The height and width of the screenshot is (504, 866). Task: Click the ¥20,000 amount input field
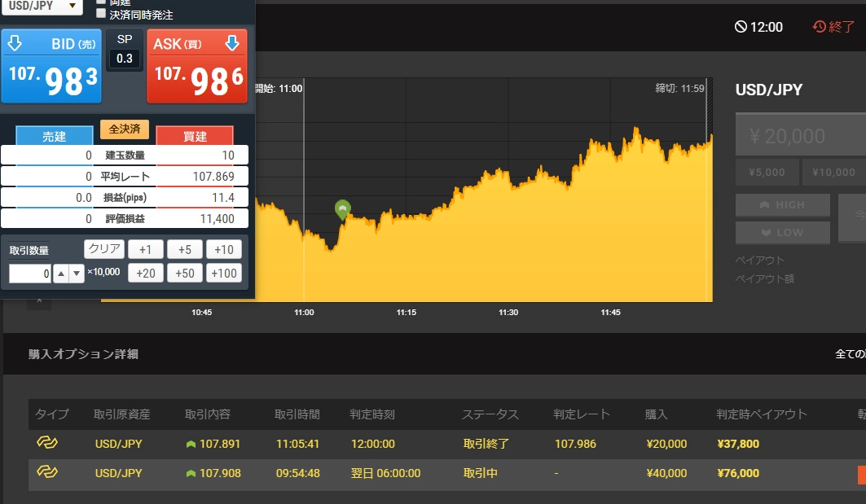[x=800, y=135]
